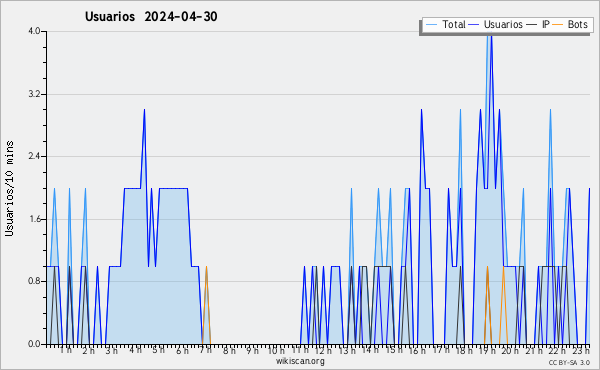Click the chart title "Usuarios 2024-04-30"
600x370 pixels.
151,17
